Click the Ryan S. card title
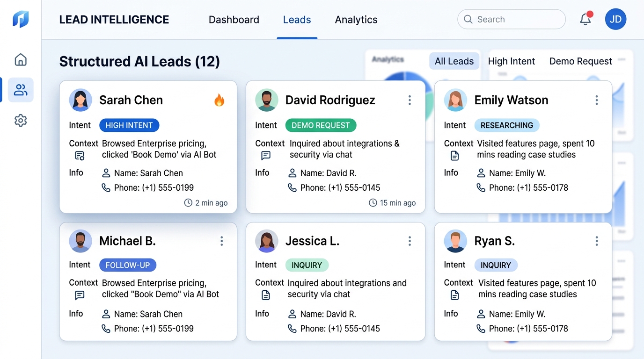The height and width of the screenshot is (359, 644). click(494, 241)
